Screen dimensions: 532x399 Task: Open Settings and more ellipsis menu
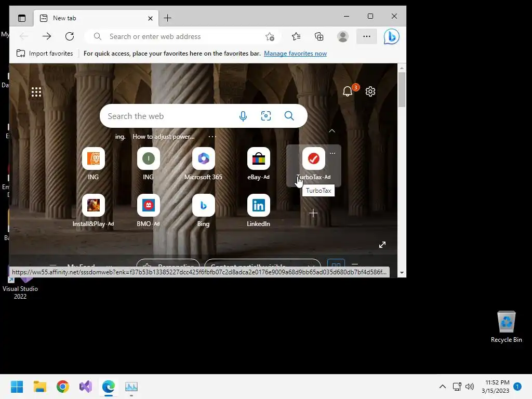366,36
